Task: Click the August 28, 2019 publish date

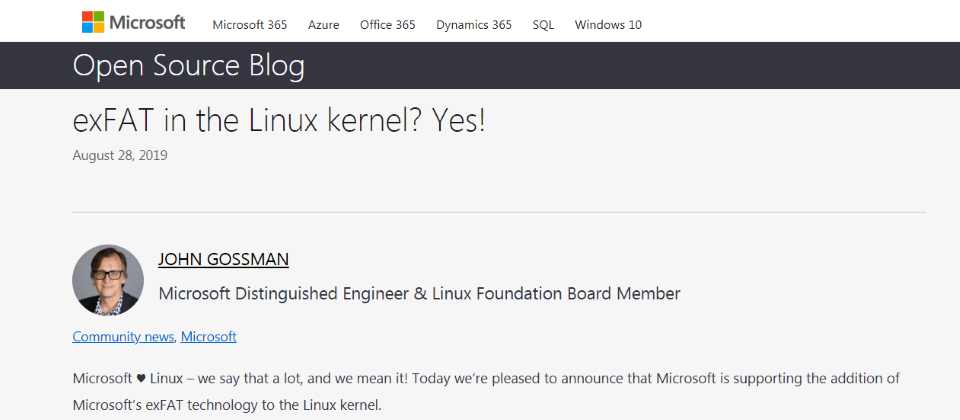Action: tap(120, 156)
